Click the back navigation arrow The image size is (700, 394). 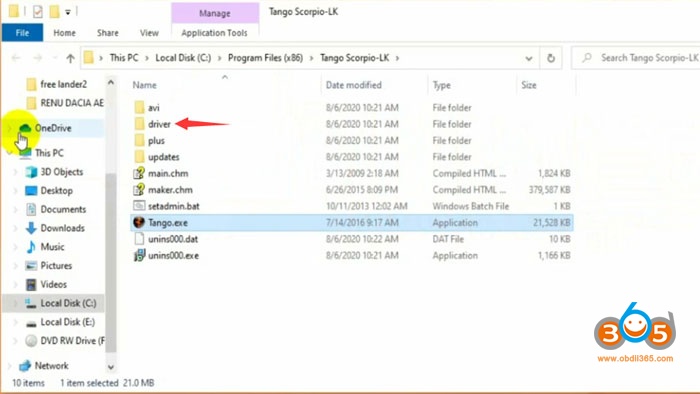[x=16, y=58]
